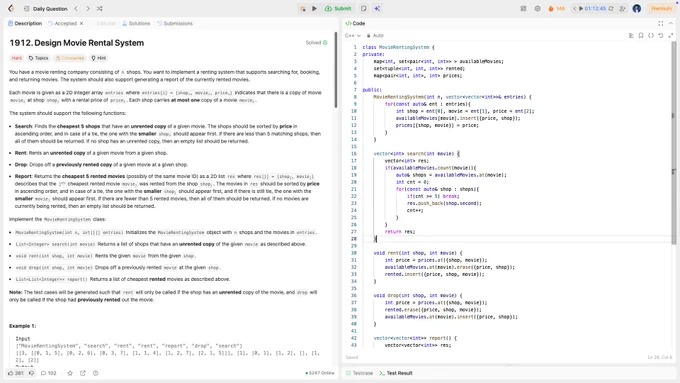The height and width of the screenshot is (383, 680).
Task: Expand editor with fullscreen arrows in toolbar
Action: pos(670,36)
